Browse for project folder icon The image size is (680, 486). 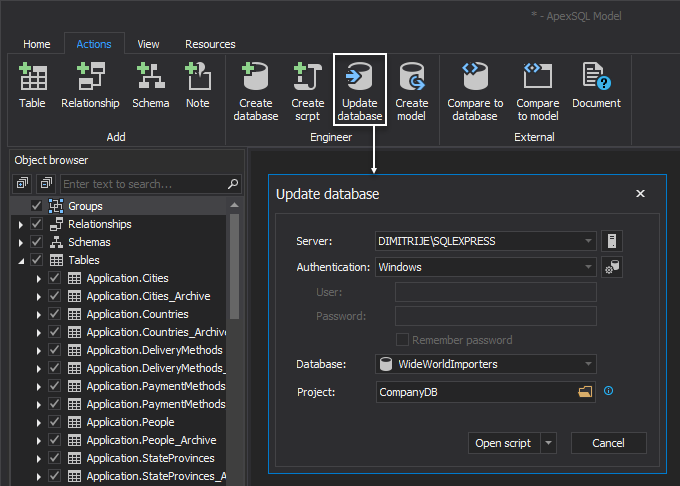point(585,392)
